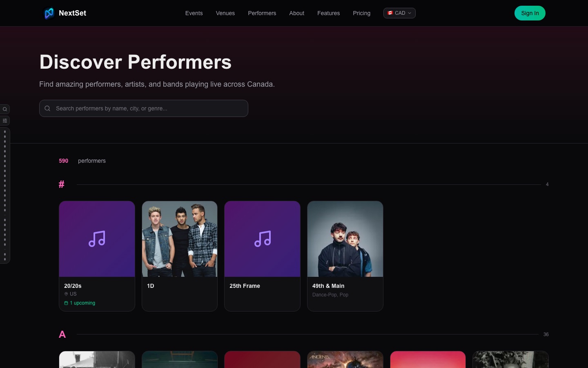This screenshot has height=368, width=588.
Task: Go to the Venues page
Action: coord(225,13)
